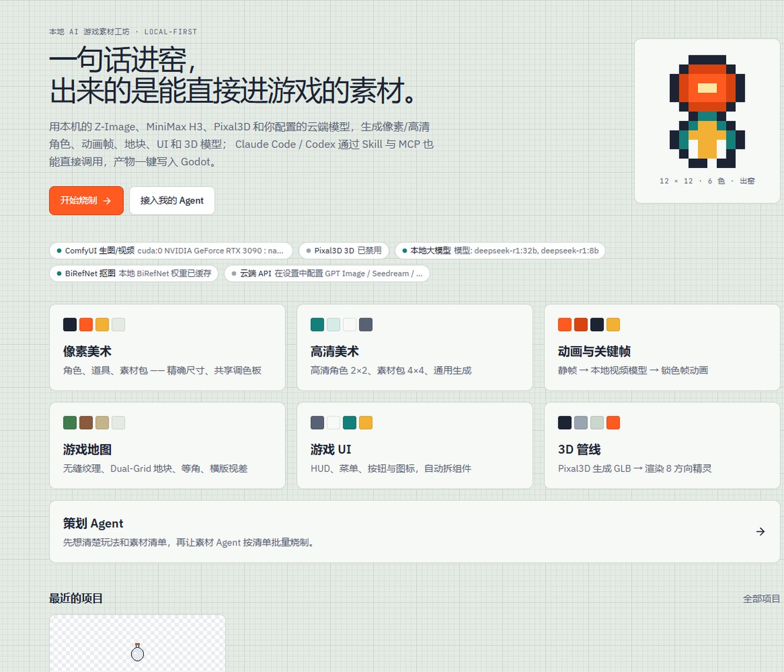Open the 动画与关键帧 card

(x=662, y=347)
